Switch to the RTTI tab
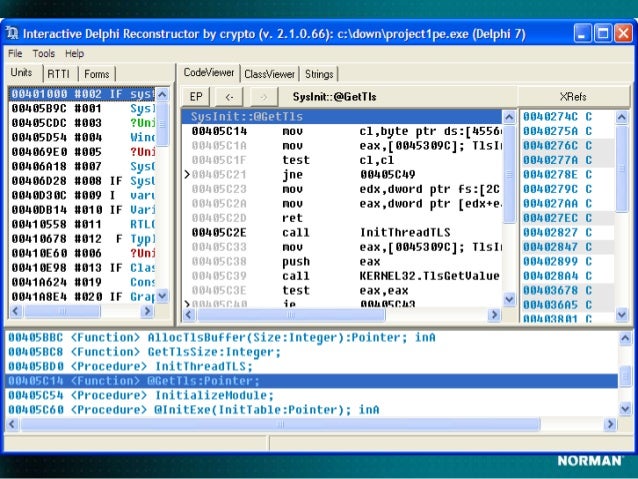 [59, 74]
